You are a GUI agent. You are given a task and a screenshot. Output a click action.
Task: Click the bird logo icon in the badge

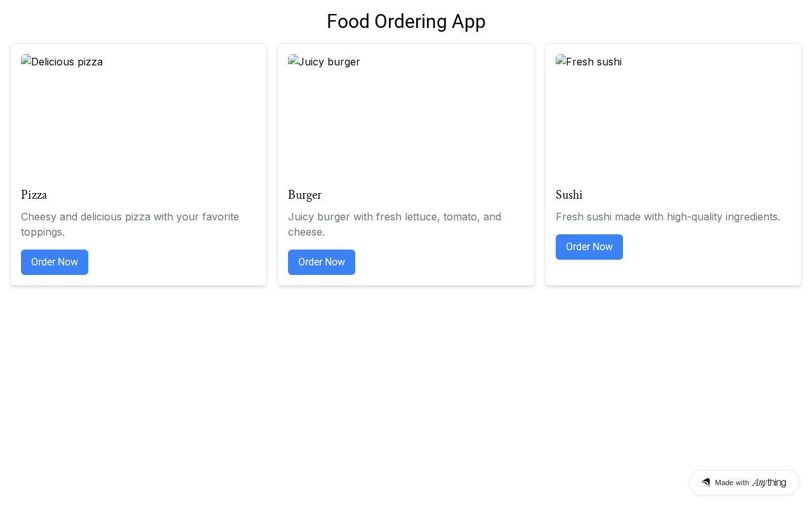pyautogui.click(x=705, y=483)
